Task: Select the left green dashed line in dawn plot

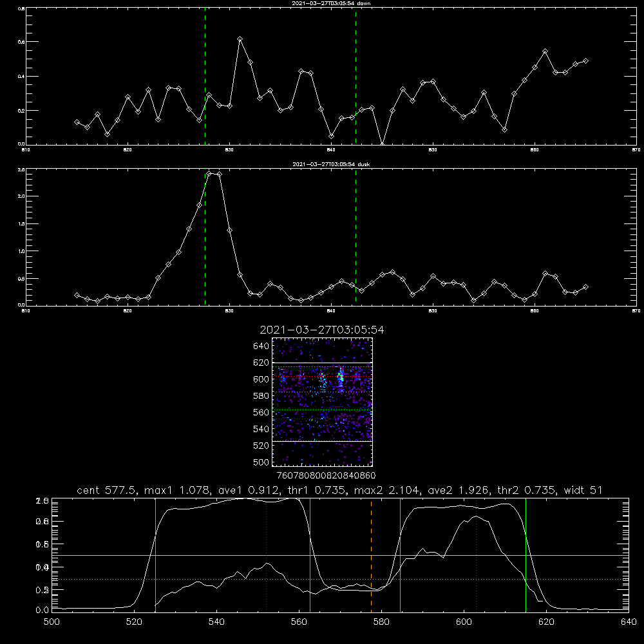Action: click(x=205, y=77)
